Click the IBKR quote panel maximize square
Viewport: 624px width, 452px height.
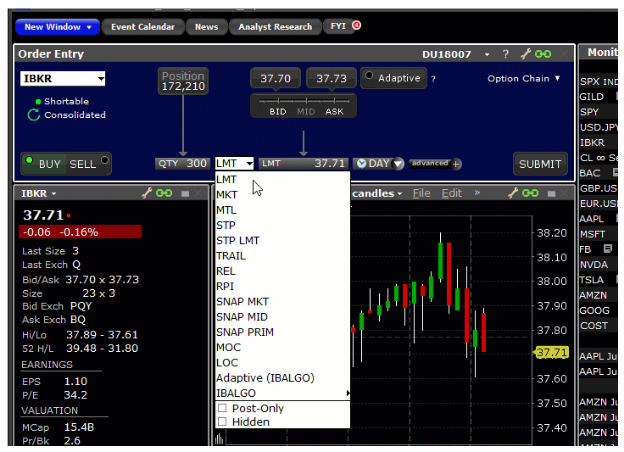[185, 193]
